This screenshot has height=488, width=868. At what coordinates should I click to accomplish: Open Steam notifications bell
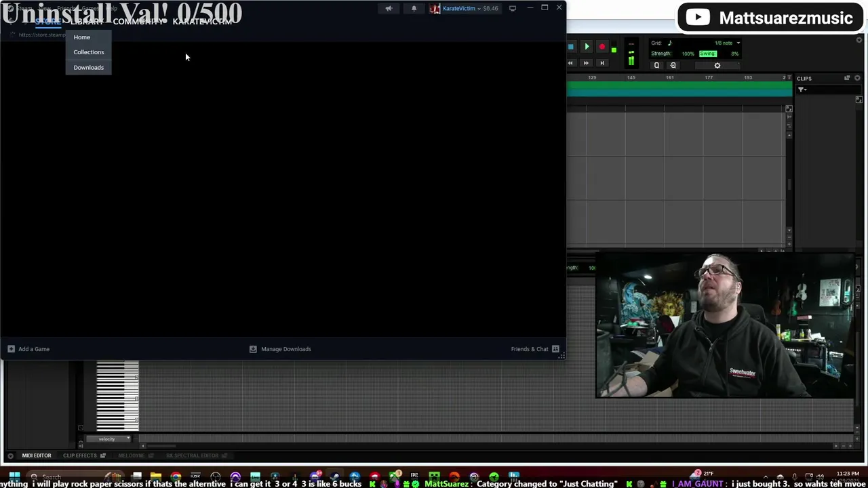click(414, 9)
